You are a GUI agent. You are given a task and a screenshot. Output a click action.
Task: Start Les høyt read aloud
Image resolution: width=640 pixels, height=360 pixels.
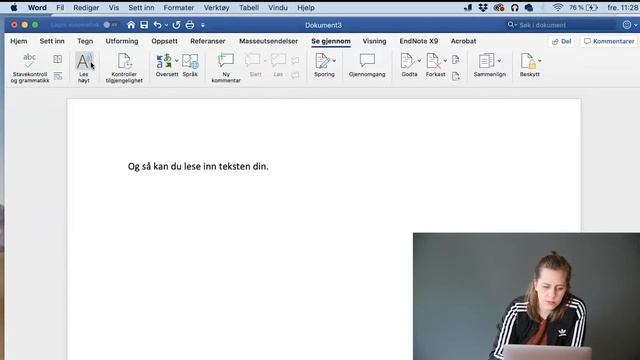84,68
